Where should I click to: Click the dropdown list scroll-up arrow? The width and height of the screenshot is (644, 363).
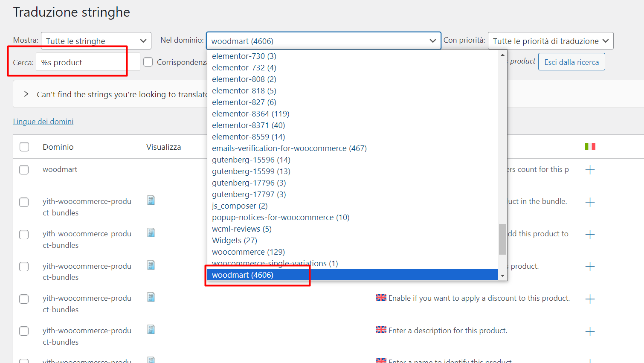[x=502, y=55]
